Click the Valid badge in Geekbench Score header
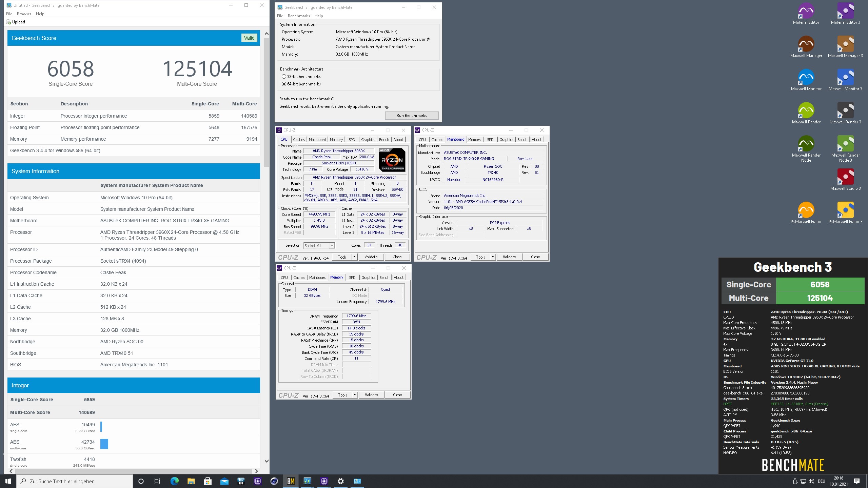Viewport: 868px width, 488px height. coord(249,38)
